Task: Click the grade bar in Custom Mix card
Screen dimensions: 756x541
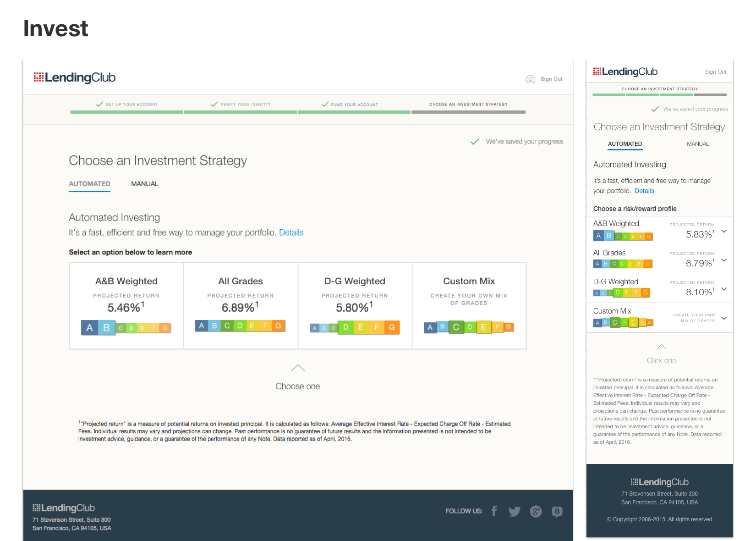Action: 469,327
